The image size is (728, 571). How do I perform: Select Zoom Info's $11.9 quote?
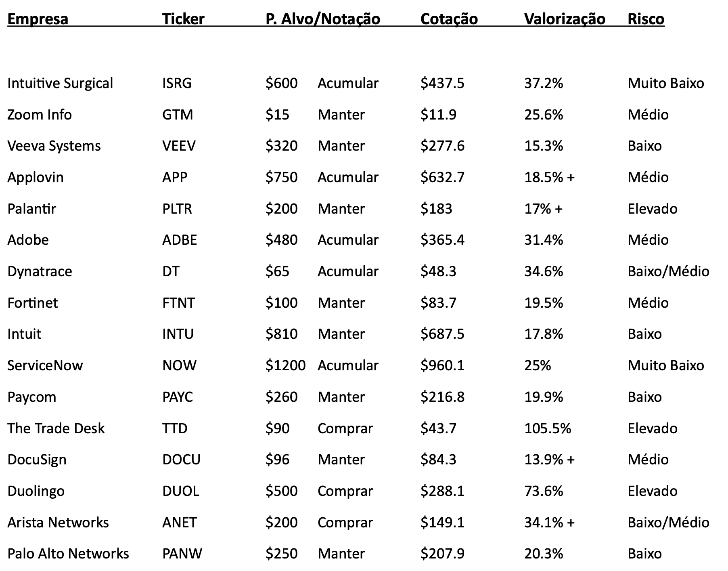(x=438, y=115)
